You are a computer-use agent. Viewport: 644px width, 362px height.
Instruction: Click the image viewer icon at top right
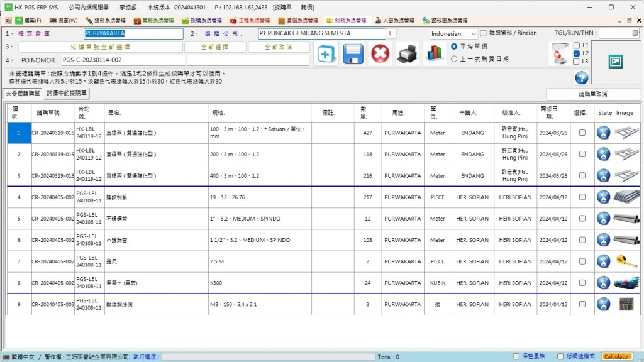[615, 62]
